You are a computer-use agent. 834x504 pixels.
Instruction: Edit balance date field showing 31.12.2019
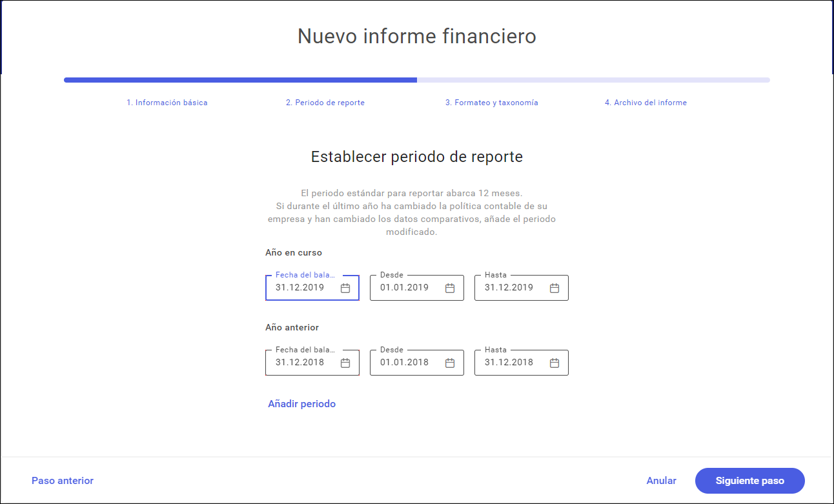(x=312, y=288)
